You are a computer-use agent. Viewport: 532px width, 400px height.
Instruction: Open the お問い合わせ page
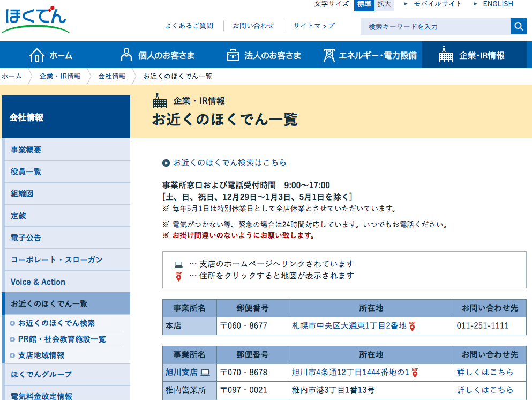coord(253,26)
